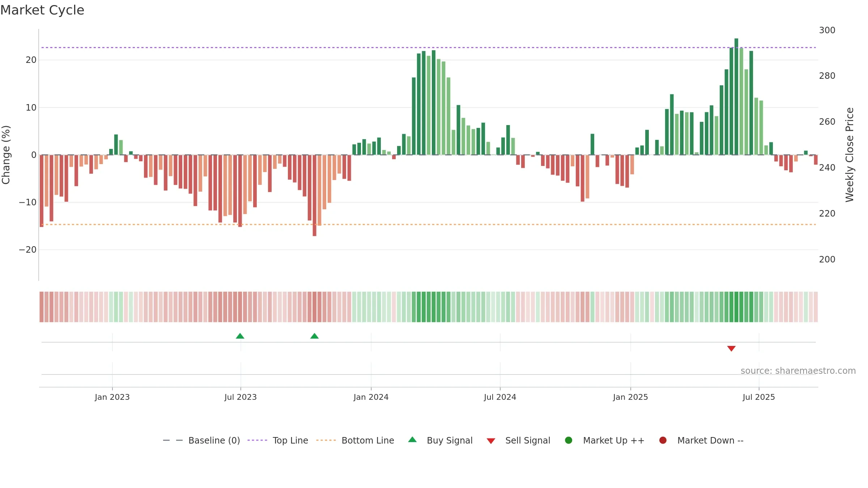
Task: Toggle the Baseline (0) legend entry
Action: (201, 440)
